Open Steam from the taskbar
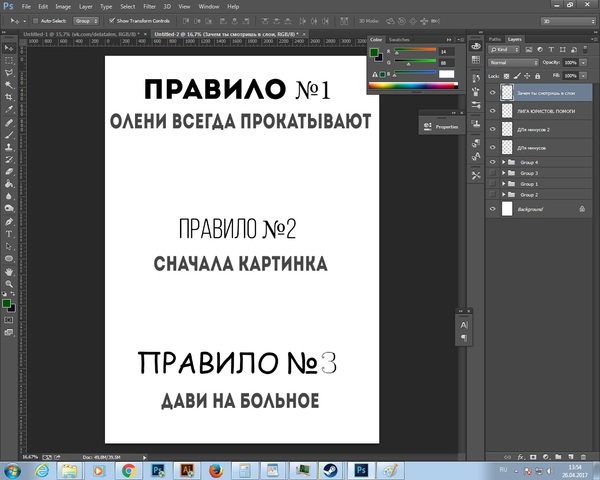The image size is (600, 480). pos(329,470)
